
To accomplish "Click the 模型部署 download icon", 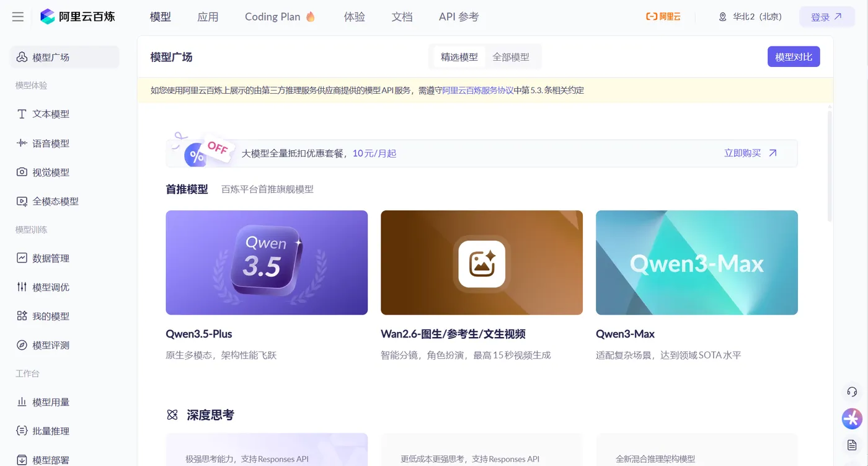I will (22, 460).
